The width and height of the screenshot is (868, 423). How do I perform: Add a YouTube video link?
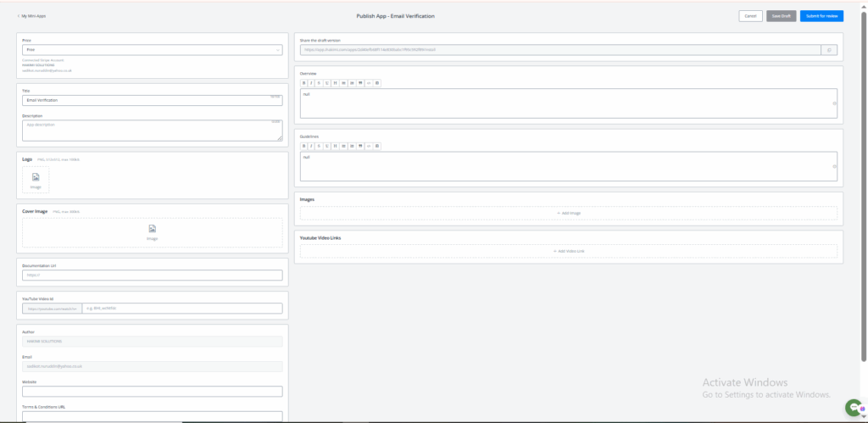coord(568,251)
